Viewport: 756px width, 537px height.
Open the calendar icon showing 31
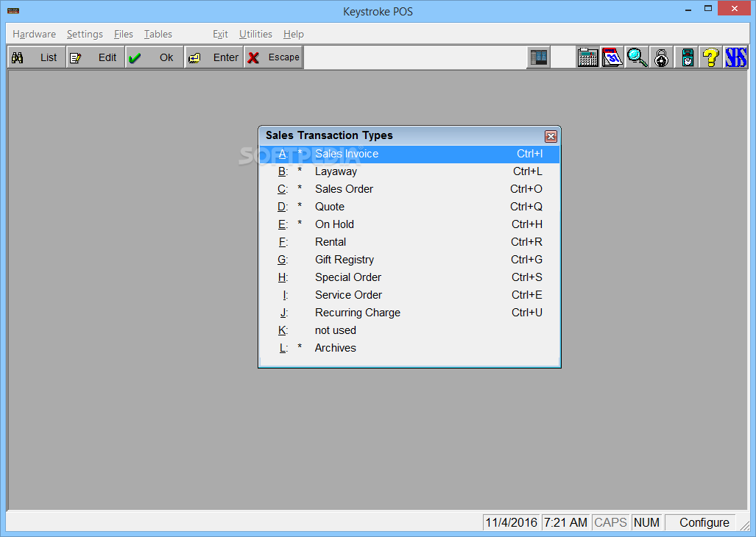[612, 58]
